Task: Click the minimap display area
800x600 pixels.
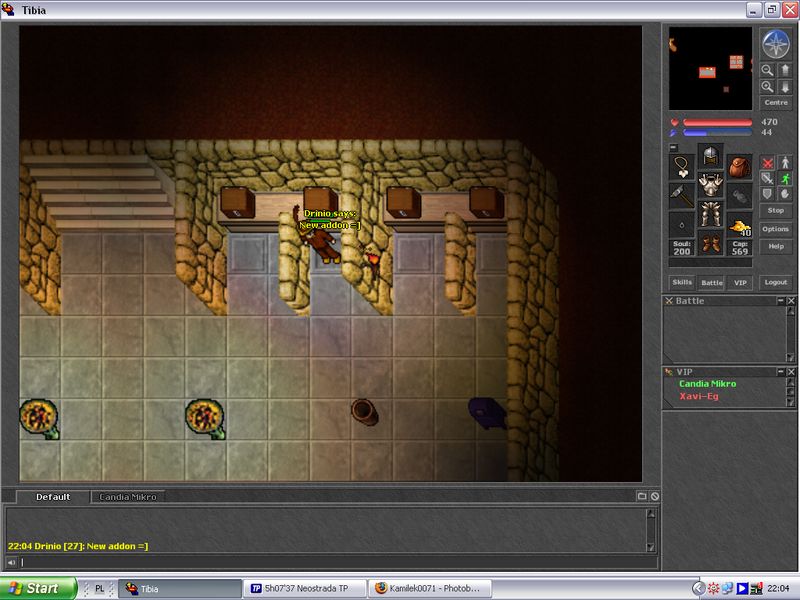Action: click(710, 68)
